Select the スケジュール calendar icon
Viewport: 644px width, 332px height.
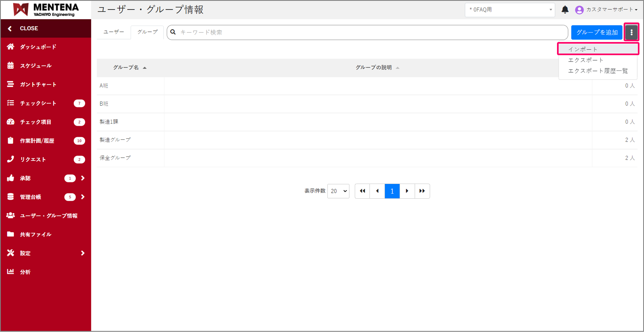coord(10,66)
